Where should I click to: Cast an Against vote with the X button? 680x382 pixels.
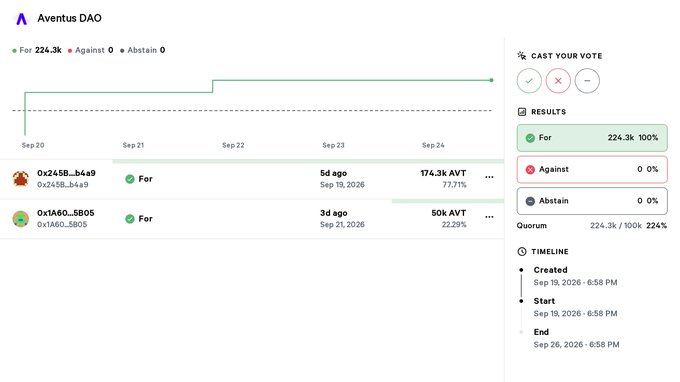(558, 81)
